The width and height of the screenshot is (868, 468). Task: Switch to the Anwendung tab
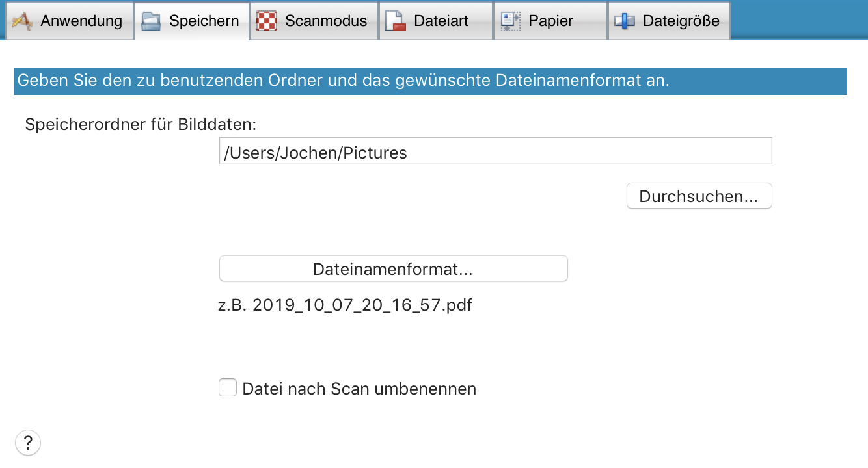tap(81, 21)
